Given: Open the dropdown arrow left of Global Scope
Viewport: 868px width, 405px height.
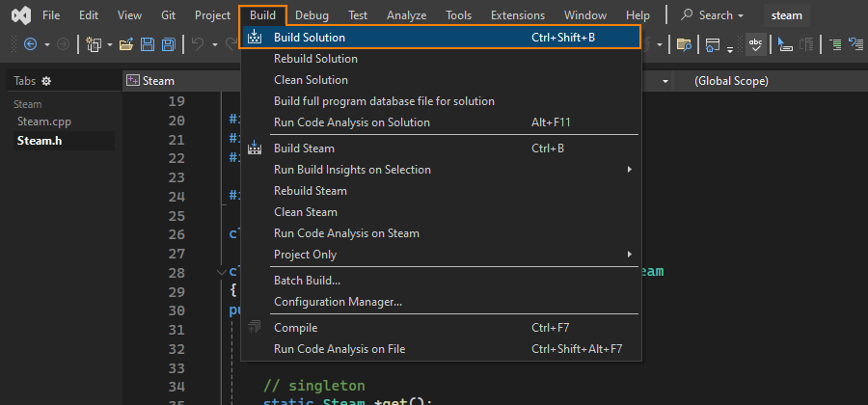Looking at the screenshot, I should (x=665, y=81).
